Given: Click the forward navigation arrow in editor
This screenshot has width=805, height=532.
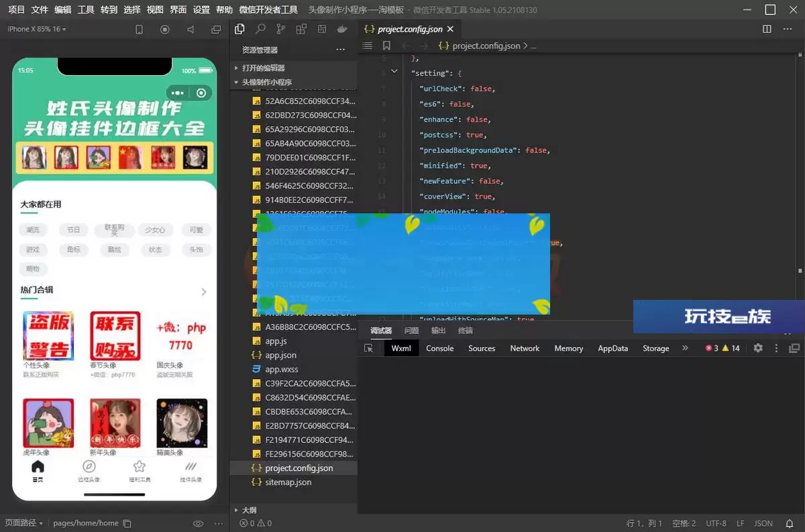Looking at the screenshot, I should click(425, 46).
